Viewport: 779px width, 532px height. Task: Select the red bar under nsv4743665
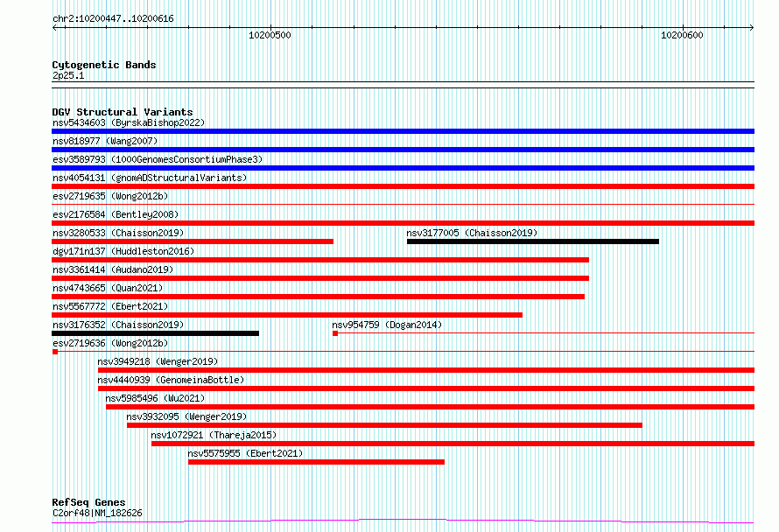click(318, 297)
